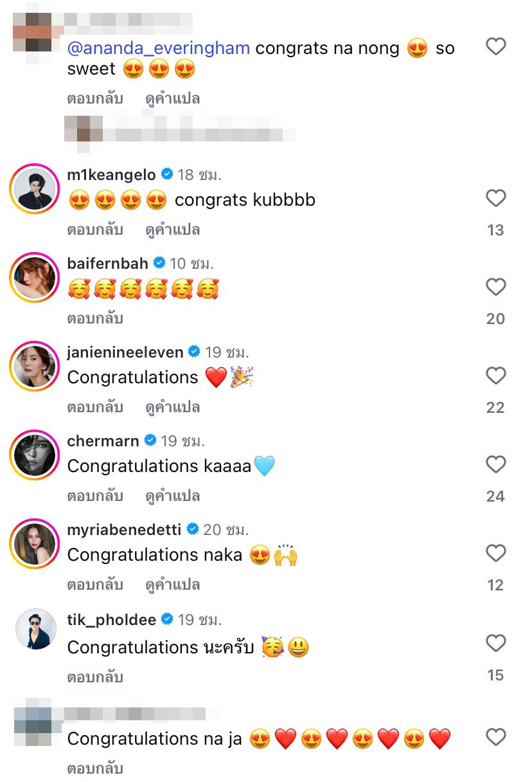Like myriabenedetti's comment
Viewport: 532px width, 782px height.
(x=495, y=554)
